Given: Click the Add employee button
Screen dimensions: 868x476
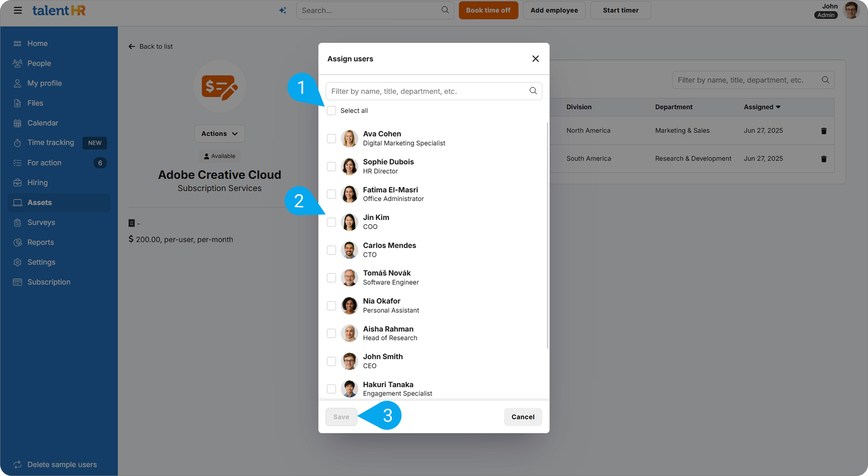Looking at the screenshot, I should 554,10.
